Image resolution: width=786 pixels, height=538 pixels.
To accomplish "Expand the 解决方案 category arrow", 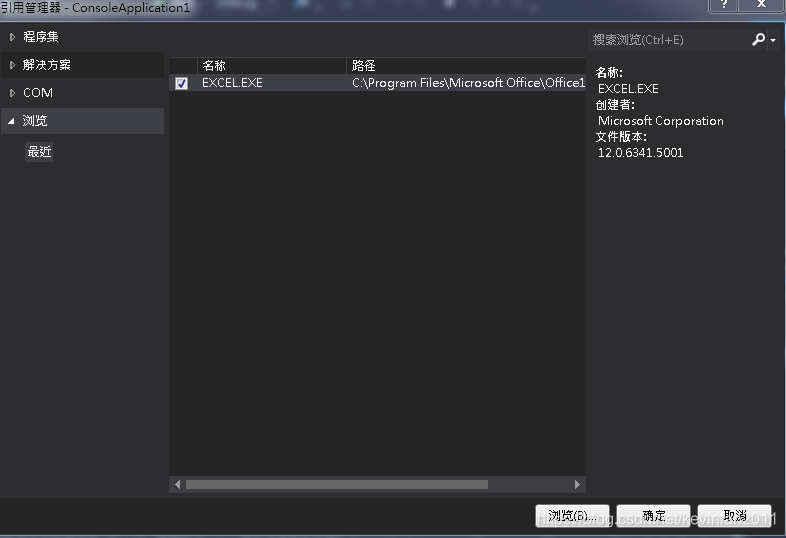I will tap(12, 65).
